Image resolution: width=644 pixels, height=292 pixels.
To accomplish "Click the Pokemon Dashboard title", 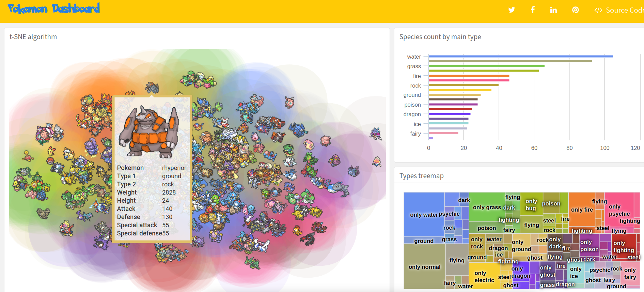I will [53, 9].
